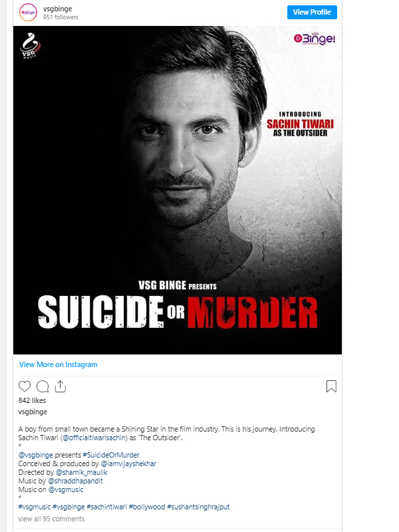Follow the #SuicideOrMurder hashtag link

pos(111,455)
